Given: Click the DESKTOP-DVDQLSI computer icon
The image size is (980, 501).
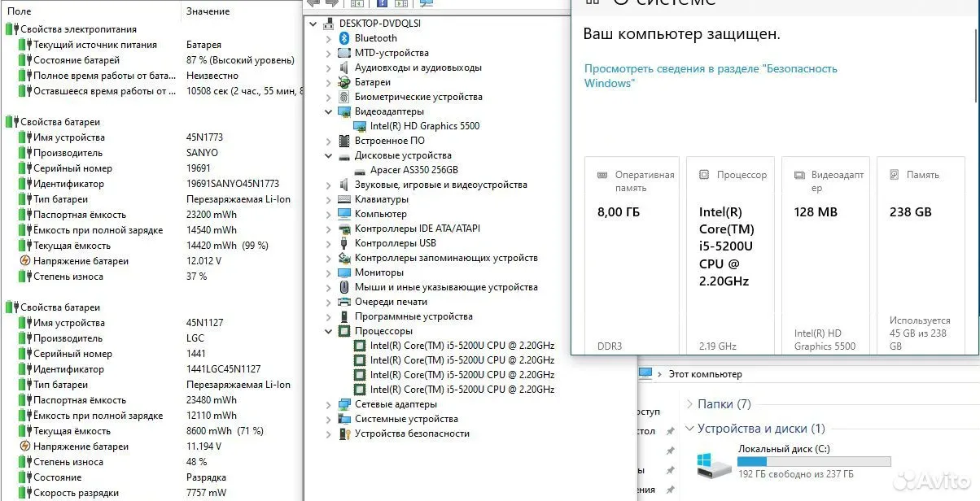Looking at the screenshot, I should [330, 24].
